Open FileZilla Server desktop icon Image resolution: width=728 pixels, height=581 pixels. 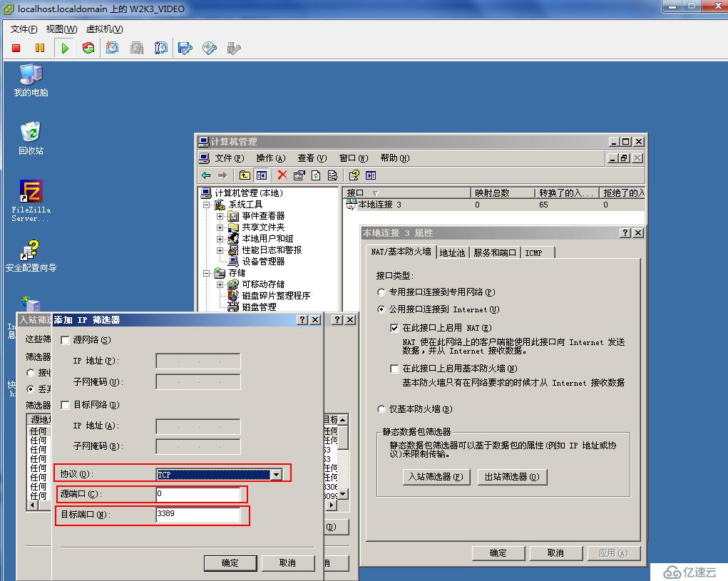[31, 200]
